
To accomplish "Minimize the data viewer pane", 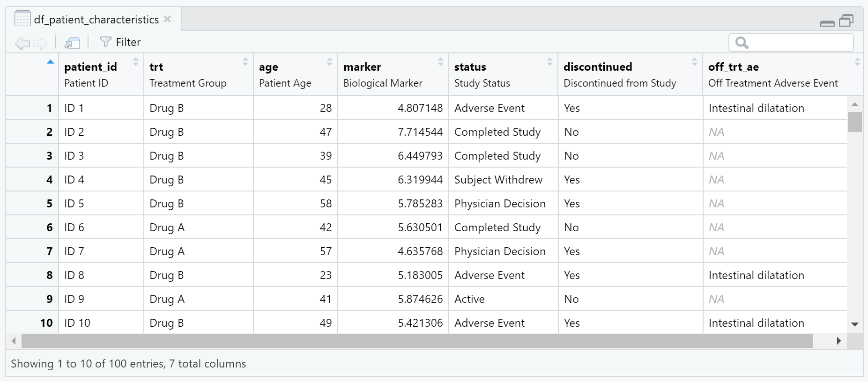I will click(827, 23).
